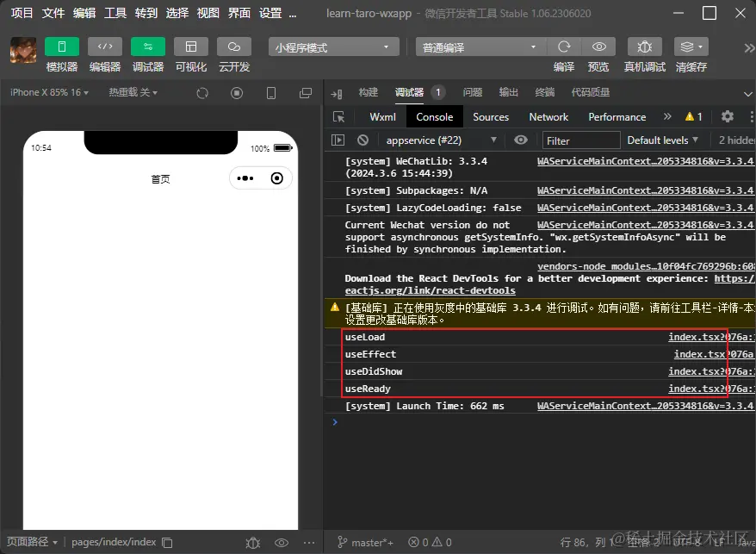Switch to the 代码质量 tab
Screen dimensions: 756x554
[591, 92]
